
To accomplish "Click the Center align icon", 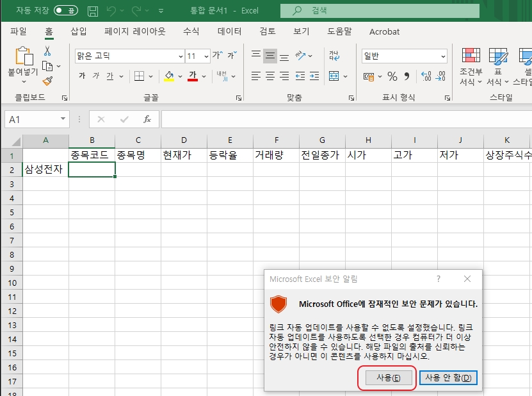I will click(x=270, y=76).
